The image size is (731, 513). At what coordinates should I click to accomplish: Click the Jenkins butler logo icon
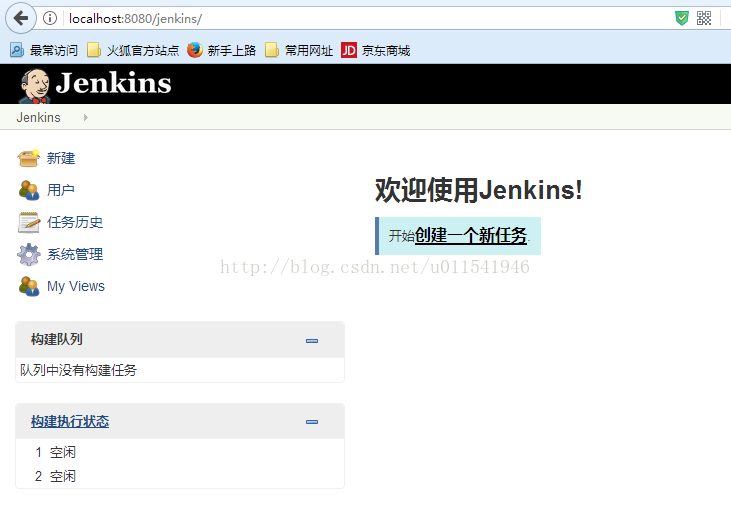point(34,85)
